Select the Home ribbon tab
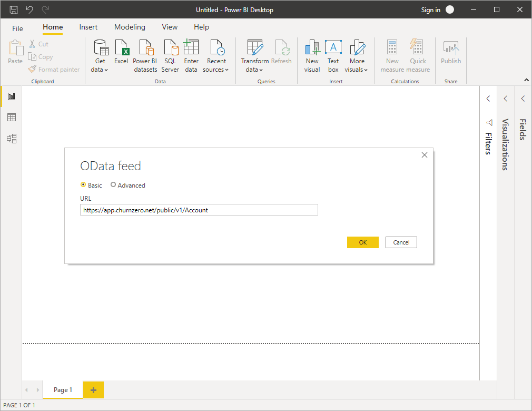The image size is (532, 411). tap(53, 27)
